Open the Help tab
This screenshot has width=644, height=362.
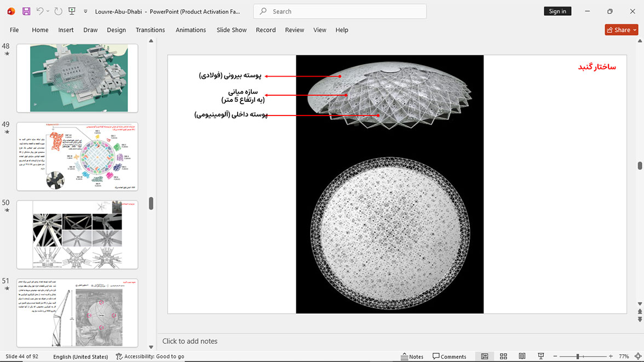click(x=342, y=30)
